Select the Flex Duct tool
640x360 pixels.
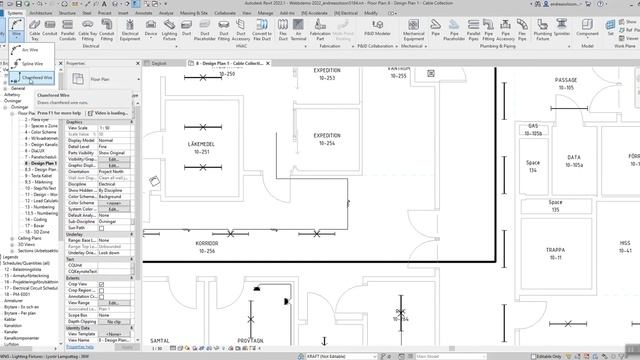[283, 30]
